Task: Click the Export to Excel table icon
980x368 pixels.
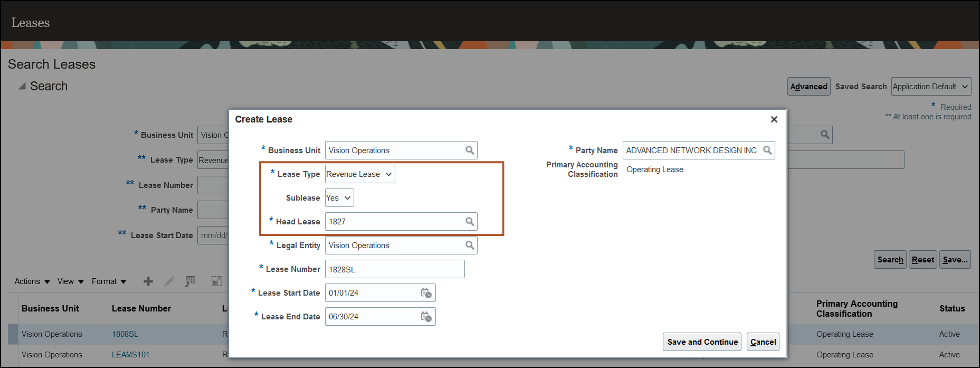Action: pos(190,281)
